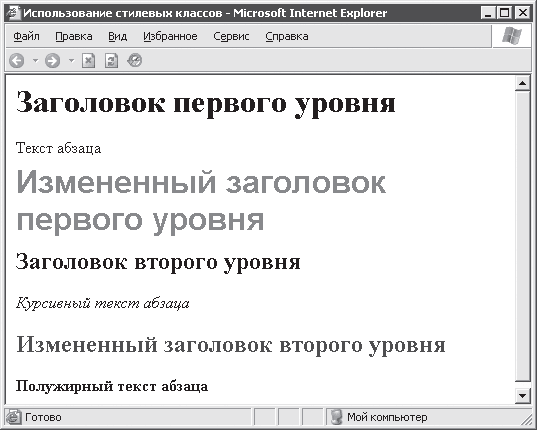The image size is (537, 430).
Task: Click the Stop loading page icon
Action: point(88,61)
